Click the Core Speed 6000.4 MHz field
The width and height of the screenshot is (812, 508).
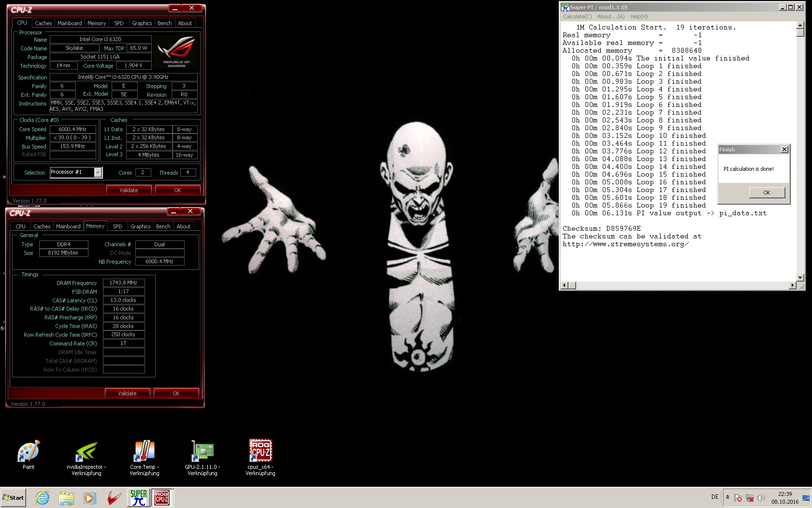tap(72, 129)
